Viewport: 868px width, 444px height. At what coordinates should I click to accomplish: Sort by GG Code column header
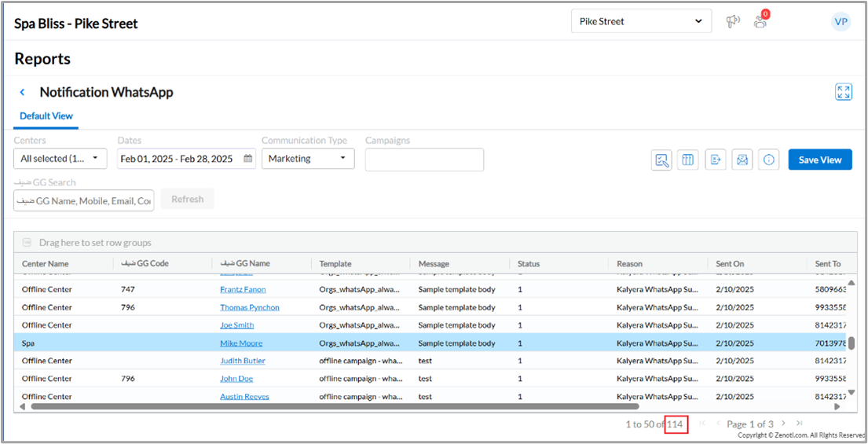[145, 263]
